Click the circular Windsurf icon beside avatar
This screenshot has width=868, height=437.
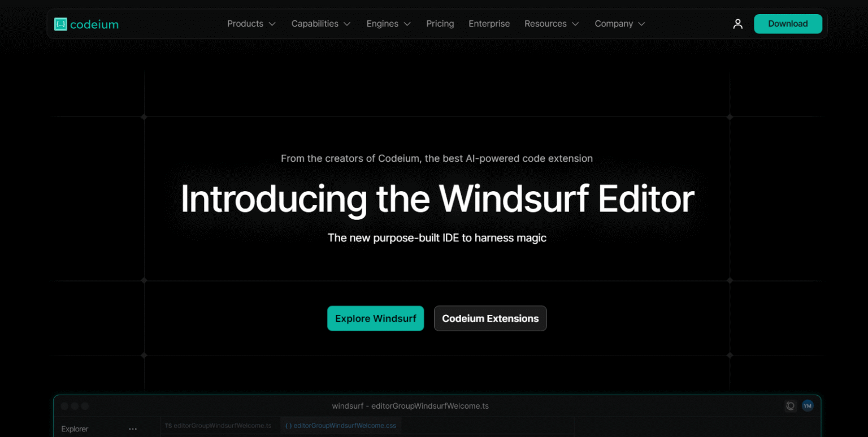click(791, 406)
